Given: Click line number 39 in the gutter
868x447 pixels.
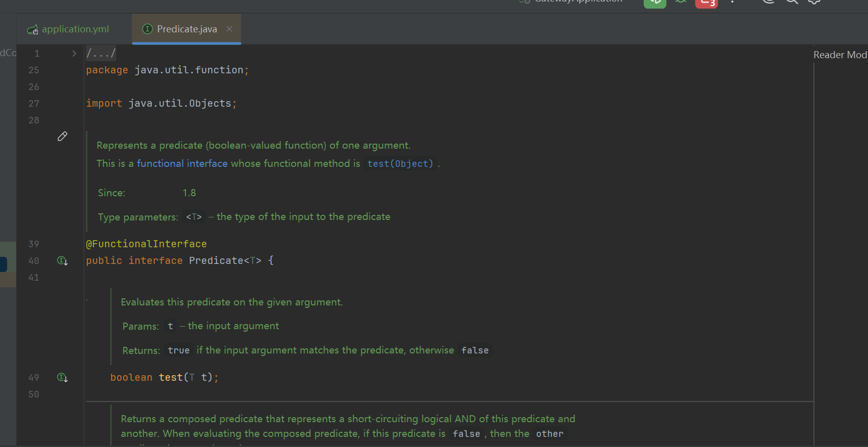Looking at the screenshot, I should coord(34,244).
